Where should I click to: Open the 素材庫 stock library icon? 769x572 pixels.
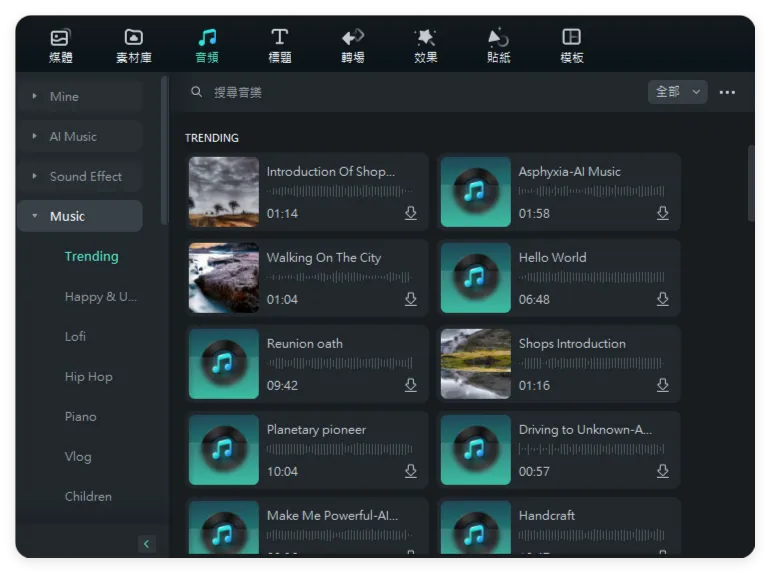[134, 39]
